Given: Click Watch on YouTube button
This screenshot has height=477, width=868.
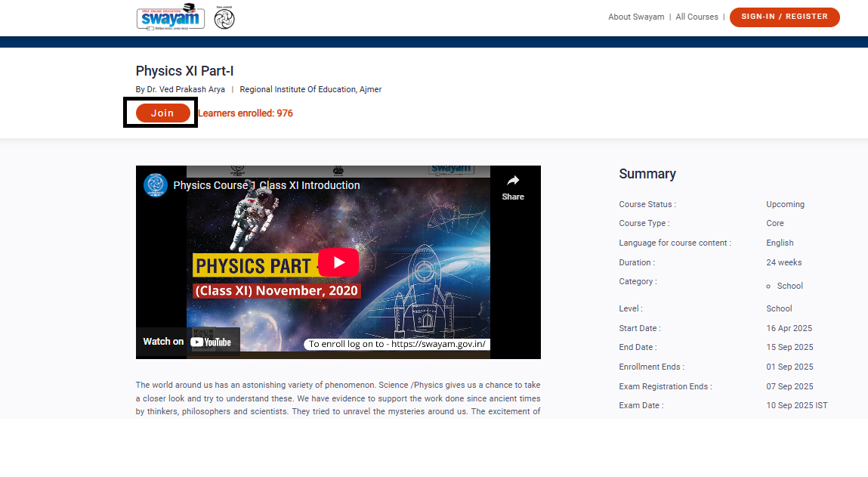Looking at the screenshot, I should [x=187, y=342].
